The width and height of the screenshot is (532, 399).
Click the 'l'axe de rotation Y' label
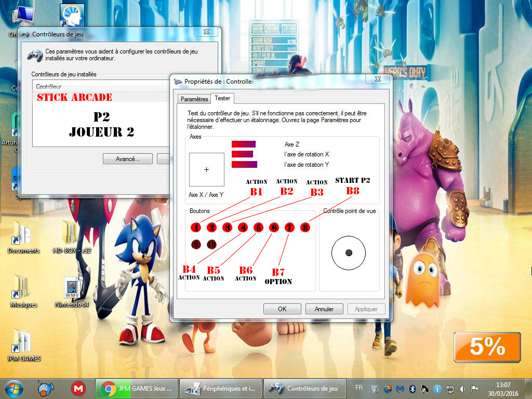(x=307, y=165)
